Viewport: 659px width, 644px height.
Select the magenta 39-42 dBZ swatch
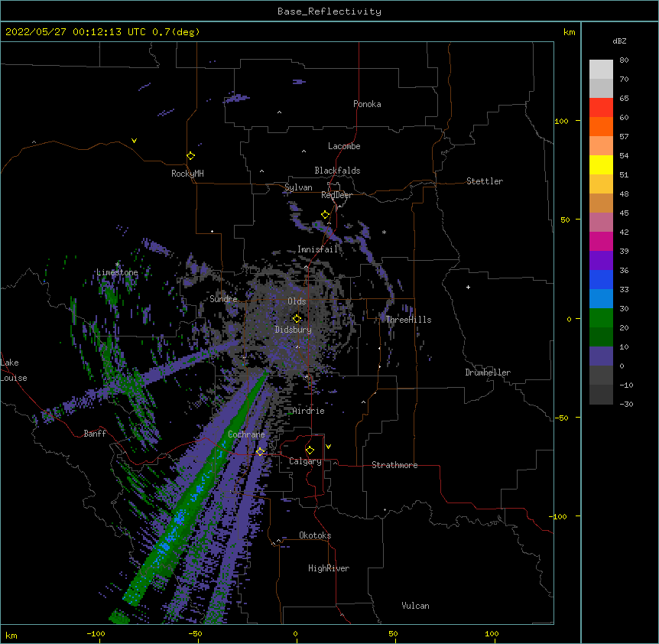(601, 242)
